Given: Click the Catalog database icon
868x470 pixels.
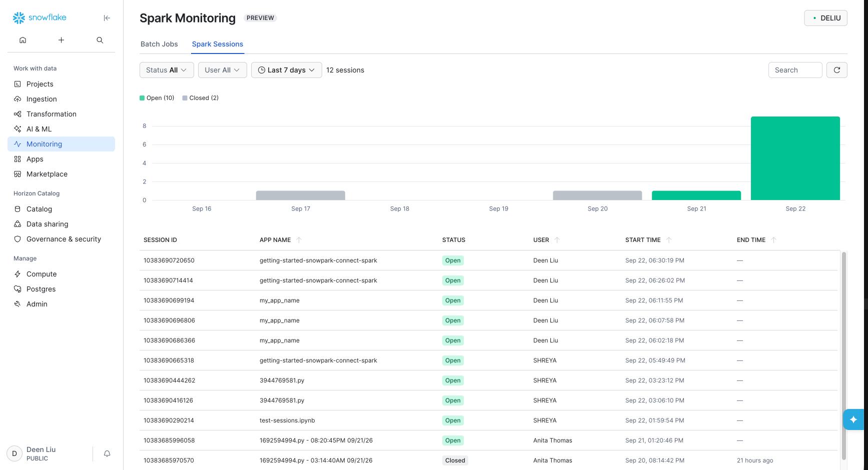Looking at the screenshot, I should (18, 209).
